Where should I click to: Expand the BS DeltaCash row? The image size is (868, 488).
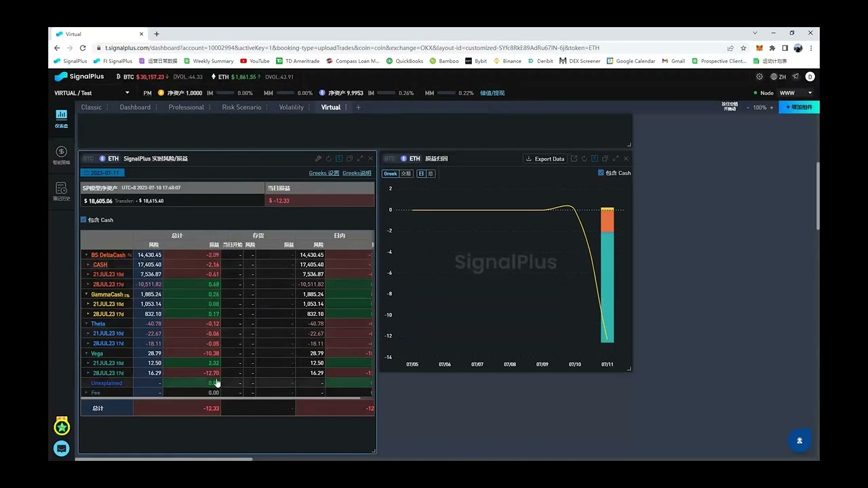(86, 255)
